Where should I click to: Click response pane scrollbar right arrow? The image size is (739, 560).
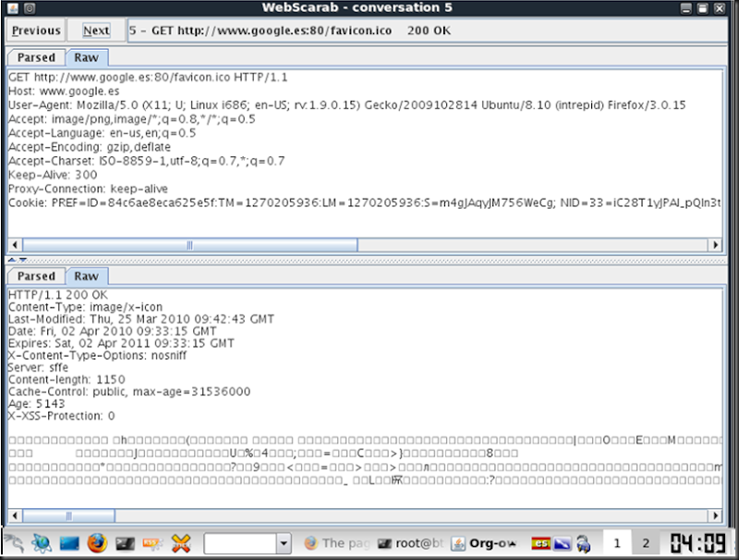click(x=715, y=516)
